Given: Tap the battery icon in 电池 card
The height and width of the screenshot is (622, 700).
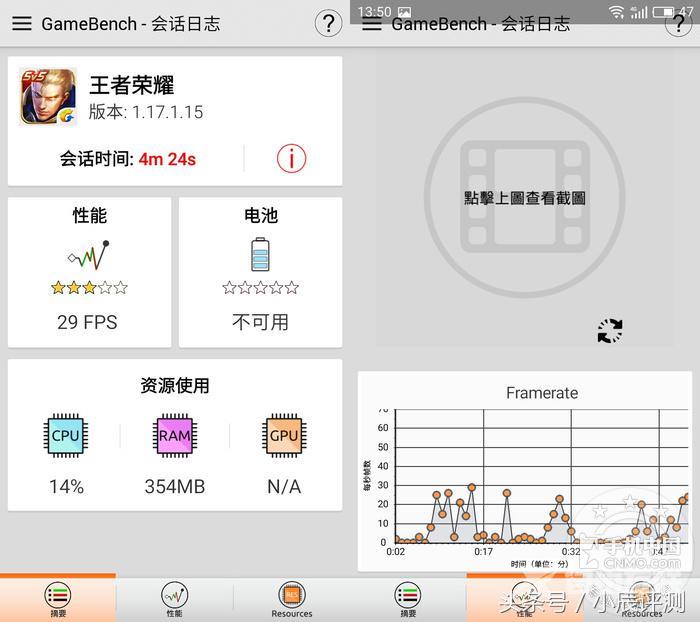Looking at the screenshot, I should tap(260, 254).
